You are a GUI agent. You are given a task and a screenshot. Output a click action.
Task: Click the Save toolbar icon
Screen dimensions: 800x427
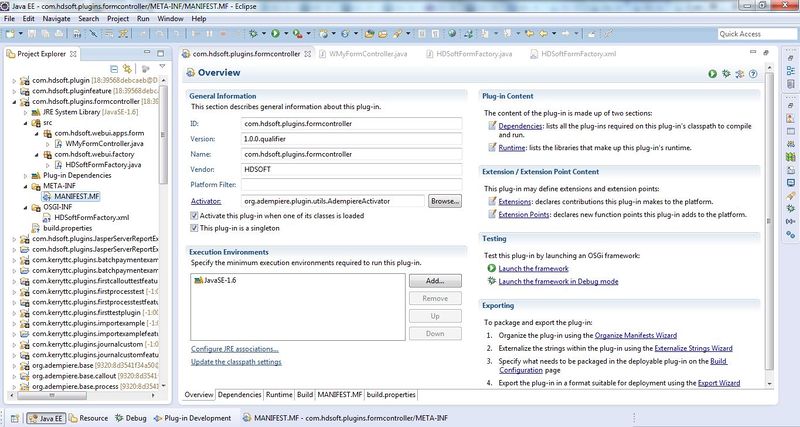pos(33,33)
